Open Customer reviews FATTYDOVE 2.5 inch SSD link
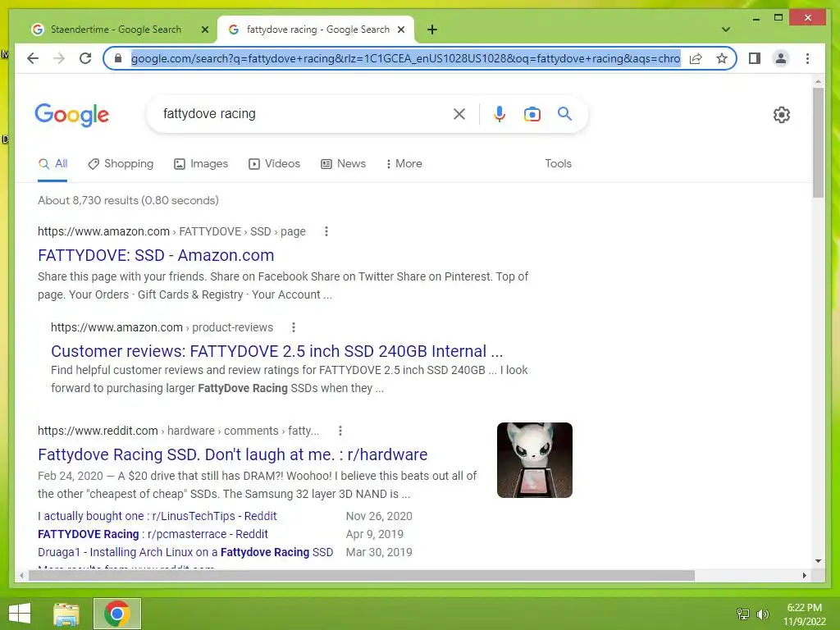840x630 pixels. tap(277, 351)
